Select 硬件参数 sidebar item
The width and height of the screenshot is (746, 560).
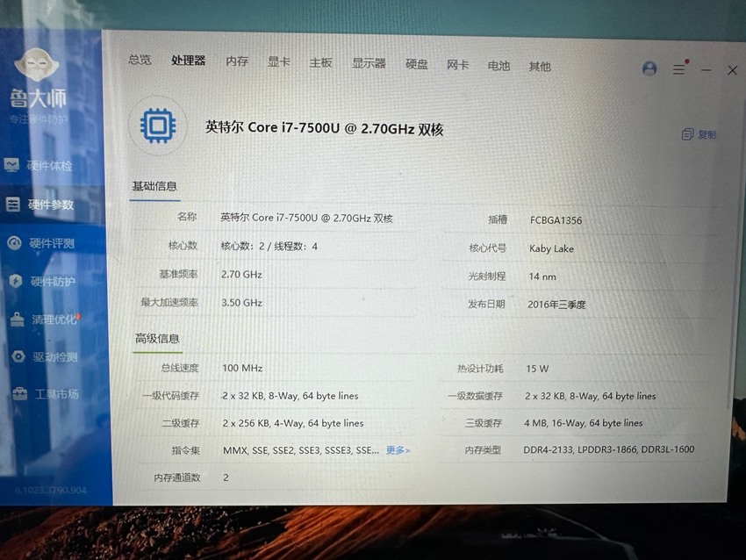pos(40,205)
